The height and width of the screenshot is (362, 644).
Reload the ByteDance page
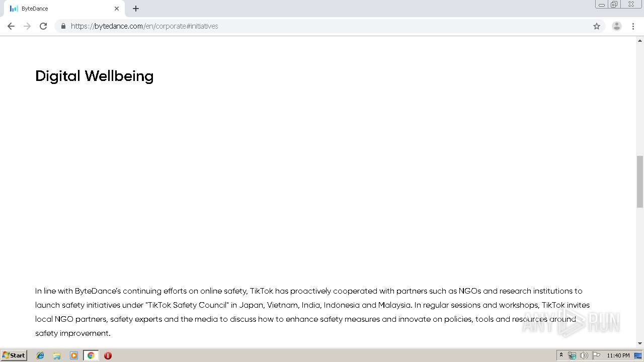pyautogui.click(x=43, y=26)
